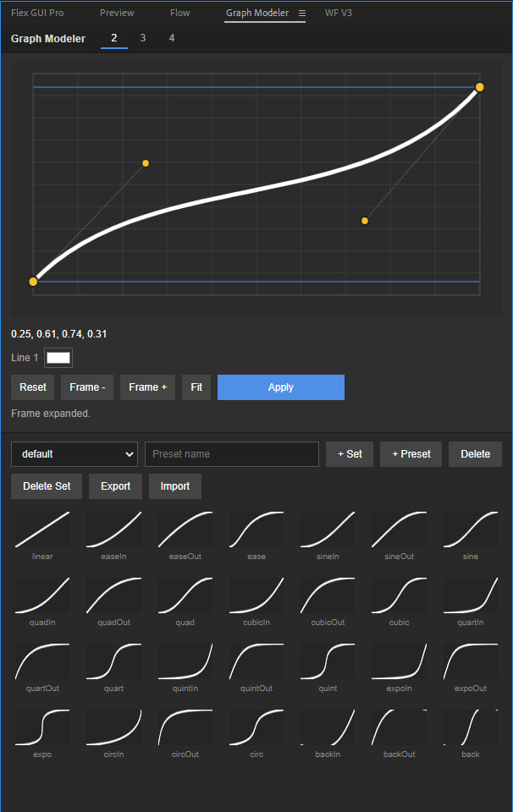Select the expoIn preset curve
This screenshot has width=513, height=812.
coord(400,661)
